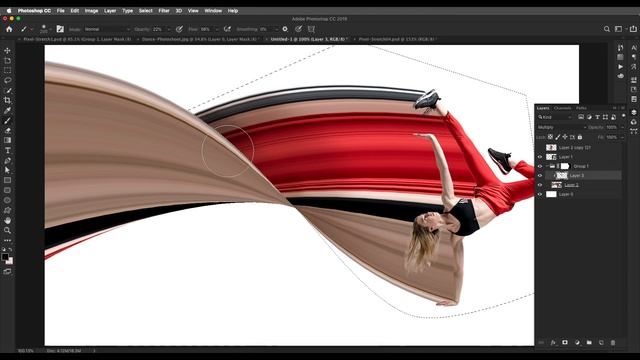This screenshot has height=360, width=640.
Task: Open the Layer menu
Action: [x=110, y=11]
